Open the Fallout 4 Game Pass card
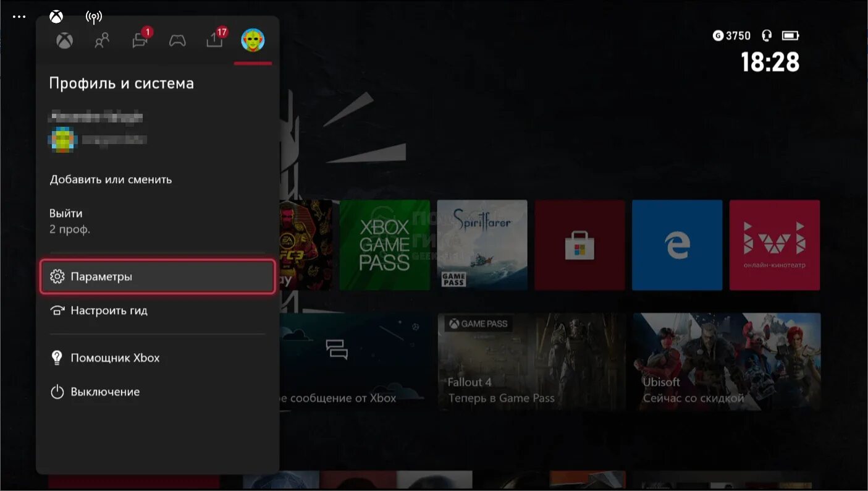The height and width of the screenshot is (491, 868). click(532, 362)
